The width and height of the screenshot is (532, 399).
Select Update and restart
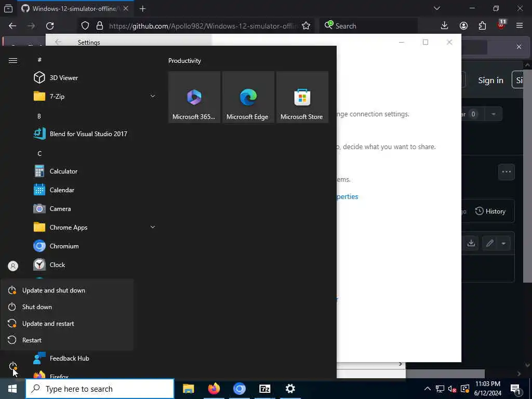[67, 323]
